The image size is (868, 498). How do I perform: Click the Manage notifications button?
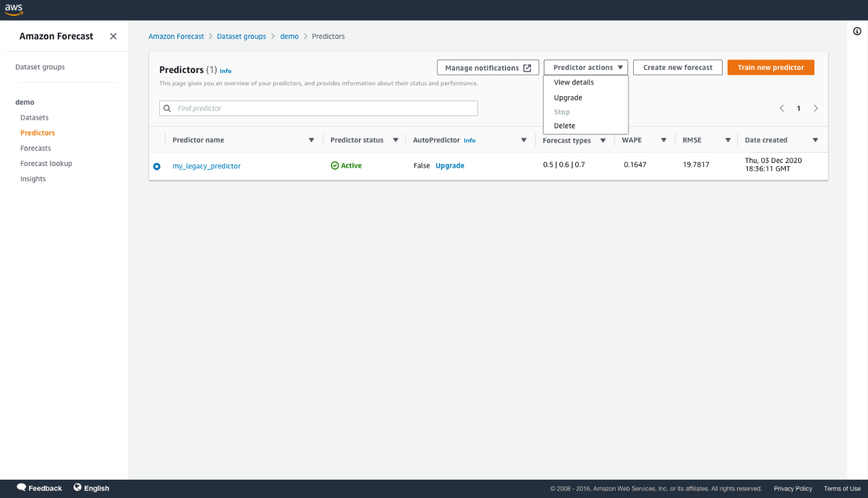point(488,68)
